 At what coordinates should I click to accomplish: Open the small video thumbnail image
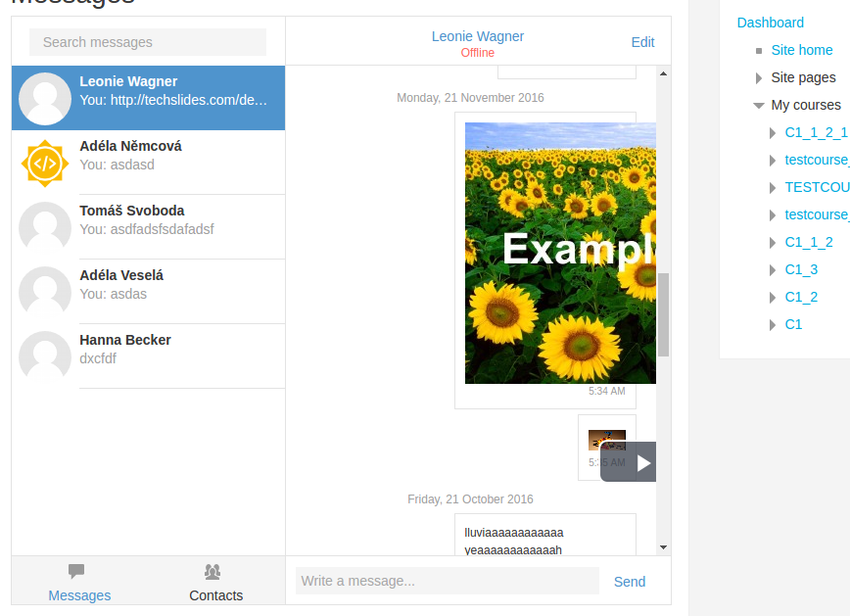[607, 440]
